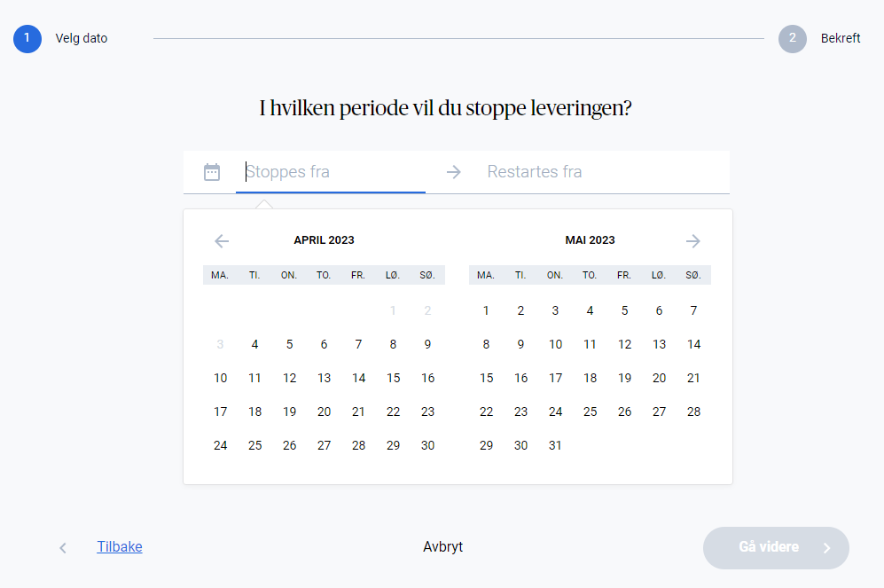Pick April 15 as the date
This screenshot has width=884, height=588.
pyautogui.click(x=393, y=378)
